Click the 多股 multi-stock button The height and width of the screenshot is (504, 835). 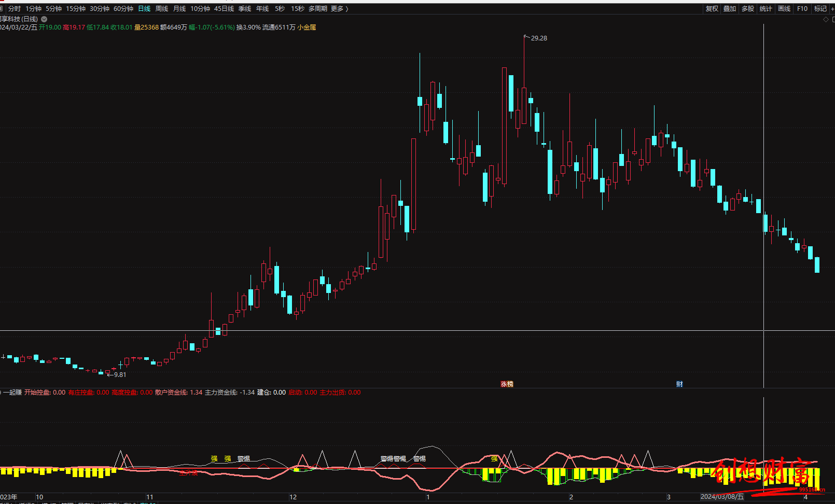click(748, 9)
